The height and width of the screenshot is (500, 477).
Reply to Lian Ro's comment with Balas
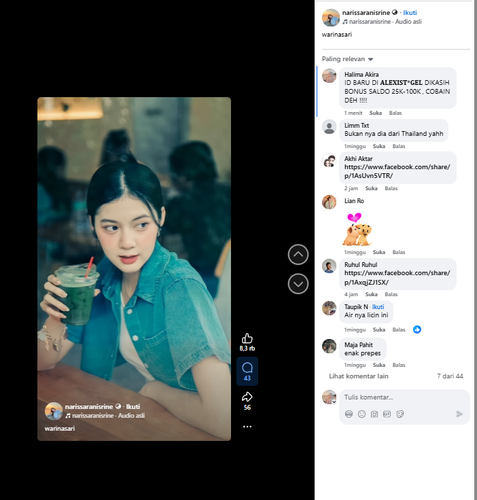[x=399, y=252]
